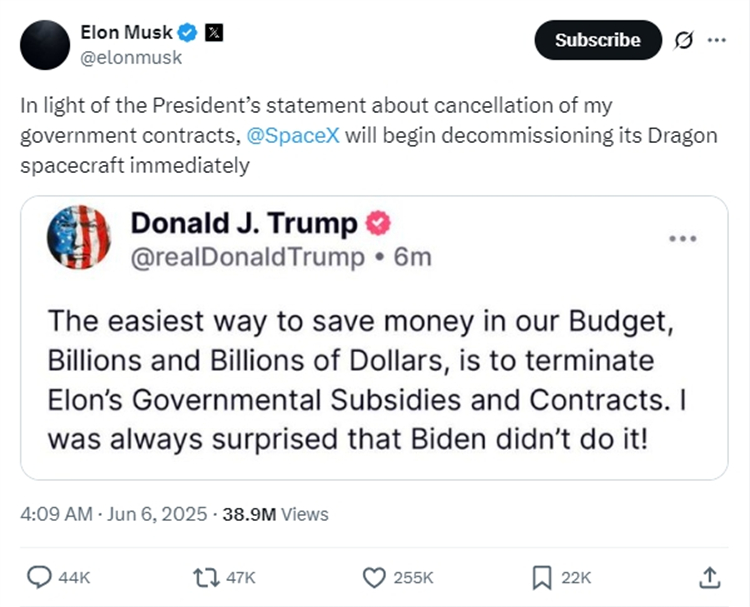Click Donald Trump's flag avatar
Screen dimensions: 750x607
coord(79,238)
